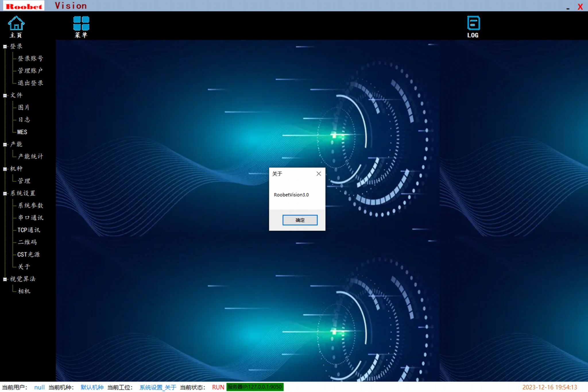The image size is (588, 392).
Task: Collapse the 登录 tree node
Action: coord(5,47)
